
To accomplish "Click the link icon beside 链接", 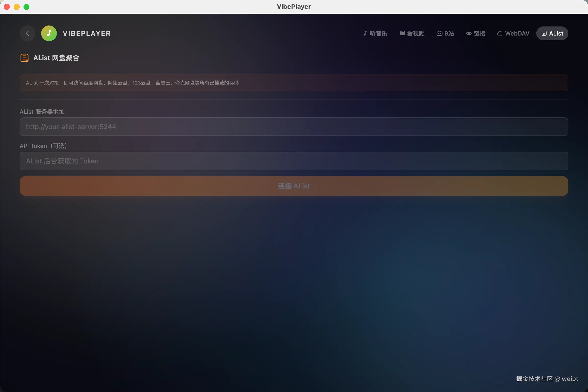I will pos(469,33).
